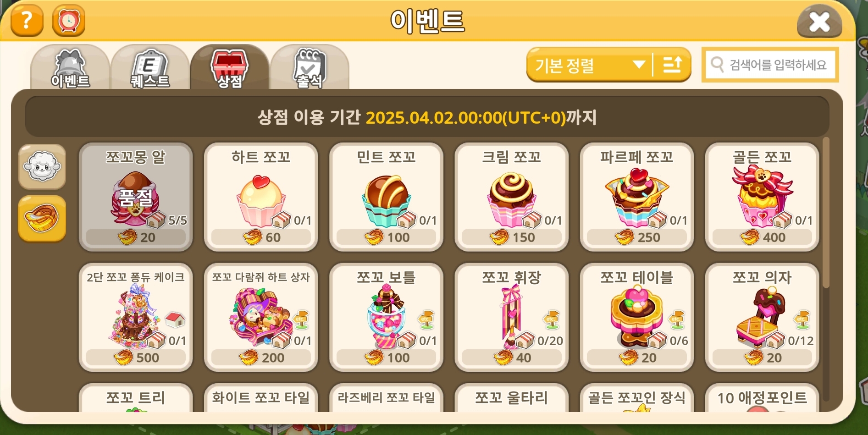Select the 민트 쪼꼬 chocolate item
Viewport: 868px width, 435px height.
[386, 197]
